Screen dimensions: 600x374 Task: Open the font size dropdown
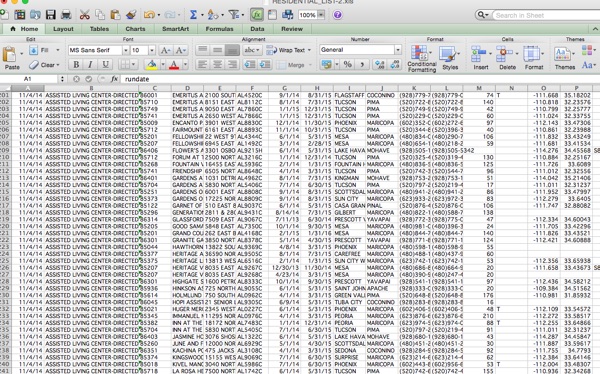152,50
